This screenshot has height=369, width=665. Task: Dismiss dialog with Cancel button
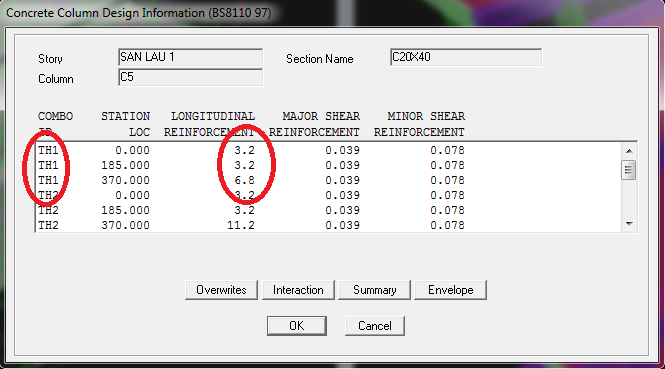375,326
